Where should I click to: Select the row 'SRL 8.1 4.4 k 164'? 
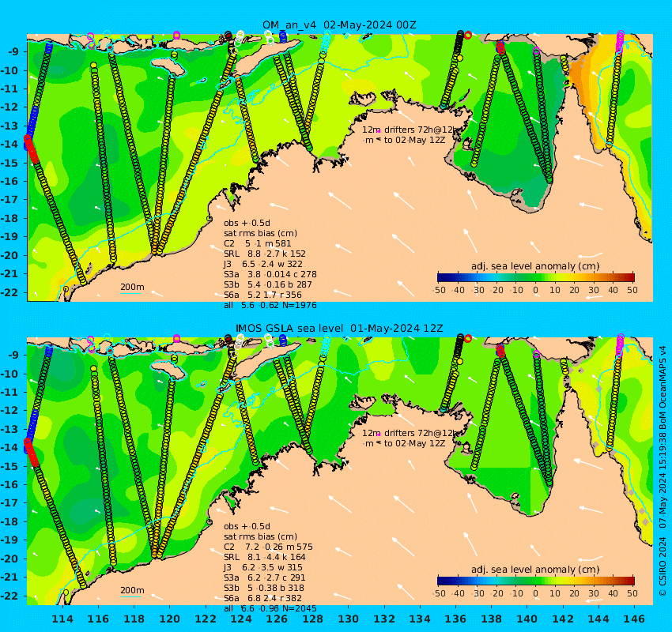click(x=264, y=557)
